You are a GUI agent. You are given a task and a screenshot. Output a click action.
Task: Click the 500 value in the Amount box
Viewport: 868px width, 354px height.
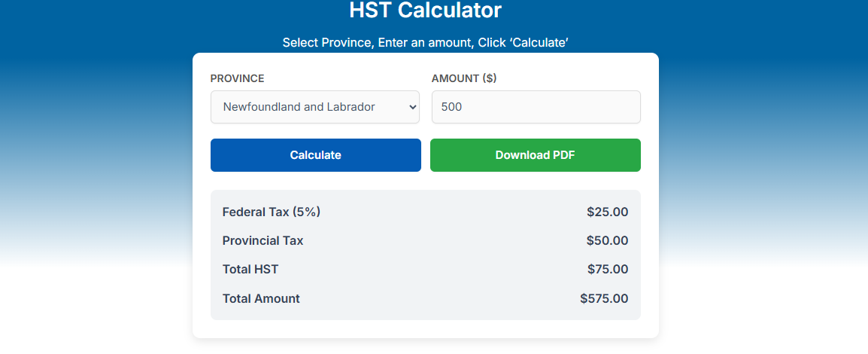point(451,107)
